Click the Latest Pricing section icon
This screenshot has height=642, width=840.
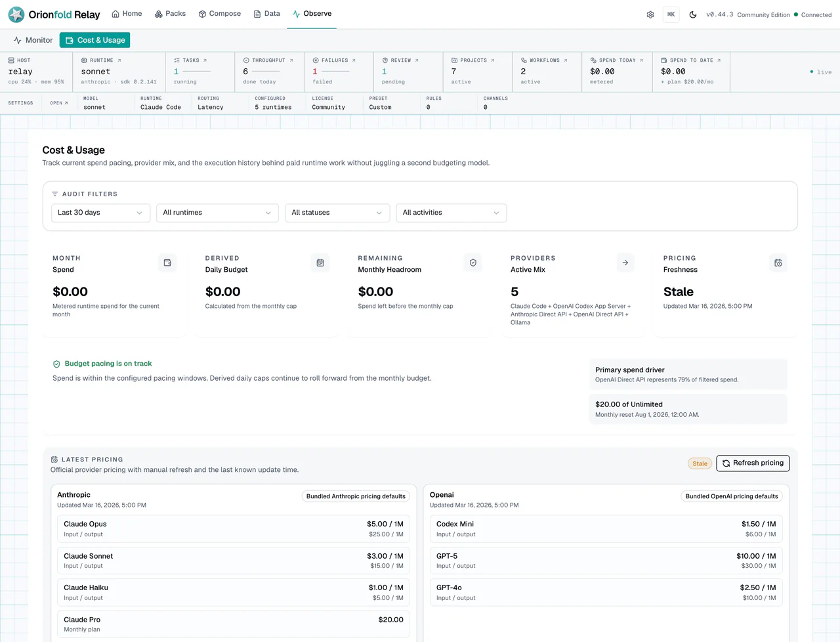[x=54, y=460]
